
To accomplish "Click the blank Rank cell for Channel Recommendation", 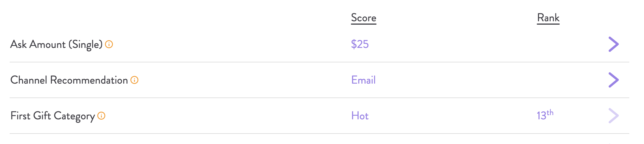I will pyautogui.click(x=548, y=80).
